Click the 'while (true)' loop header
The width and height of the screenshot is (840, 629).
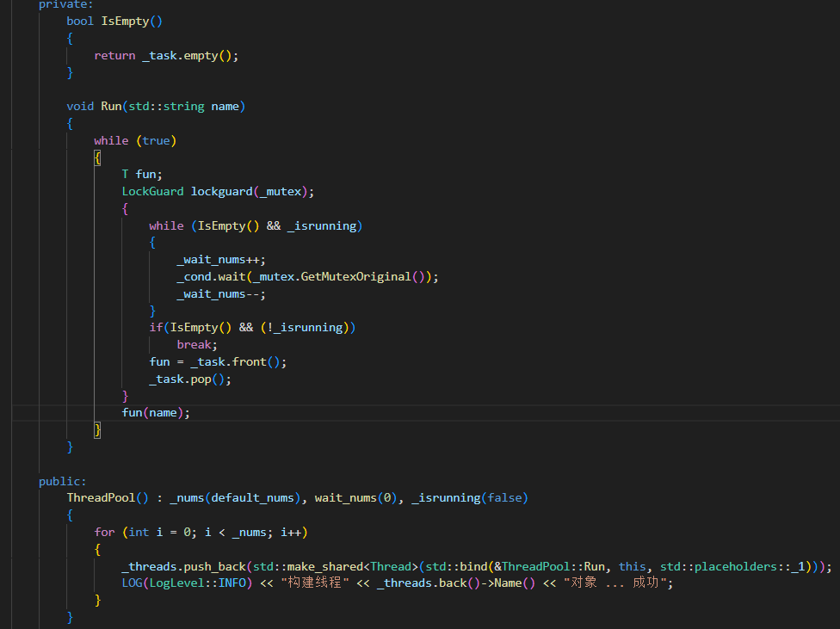(x=135, y=141)
